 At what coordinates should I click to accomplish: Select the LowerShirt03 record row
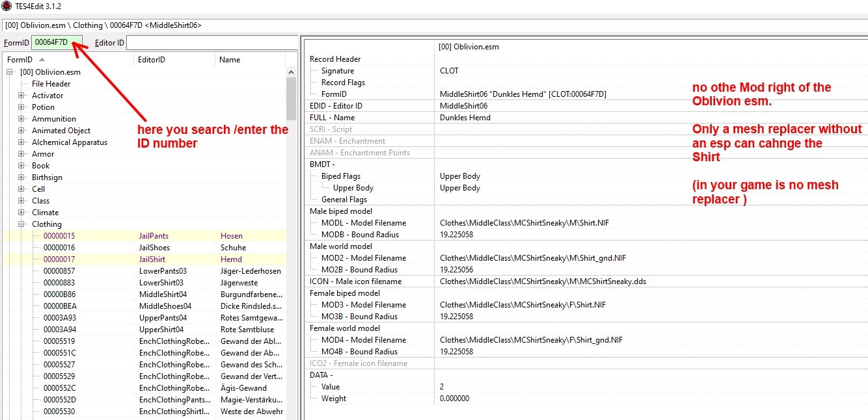[144, 283]
